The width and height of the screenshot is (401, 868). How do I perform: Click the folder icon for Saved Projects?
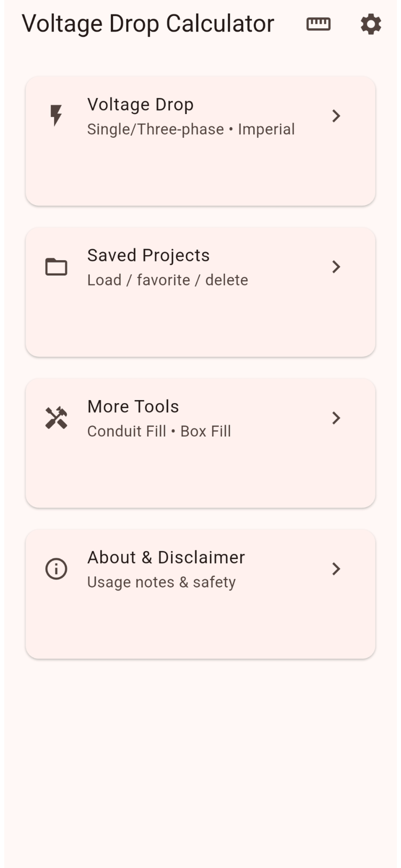tap(56, 267)
